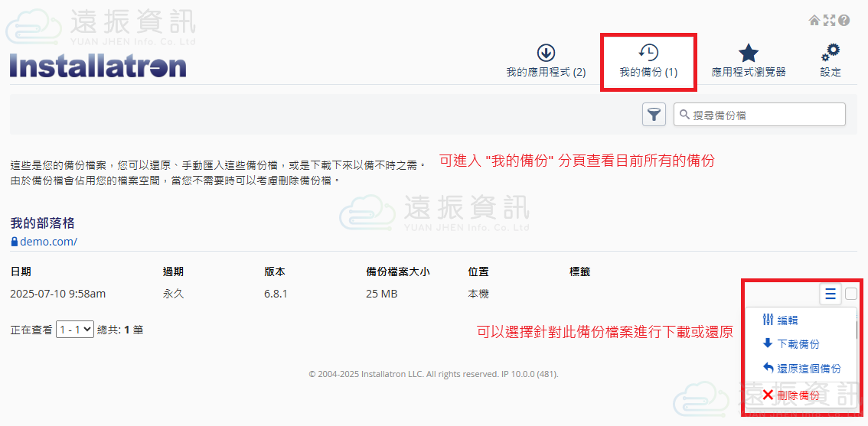868x426 pixels.
Task: Open help via the question mark icon
Action: pyautogui.click(x=844, y=21)
